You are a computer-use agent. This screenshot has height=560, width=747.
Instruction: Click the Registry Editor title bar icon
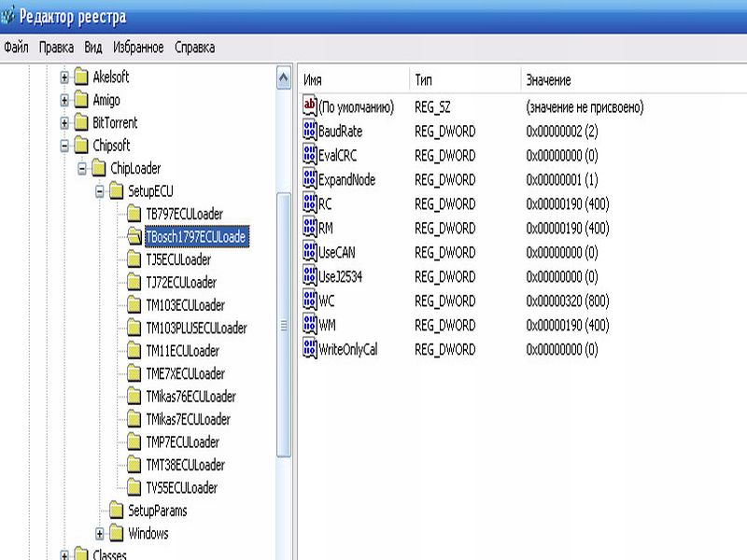pyautogui.click(x=9, y=17)
